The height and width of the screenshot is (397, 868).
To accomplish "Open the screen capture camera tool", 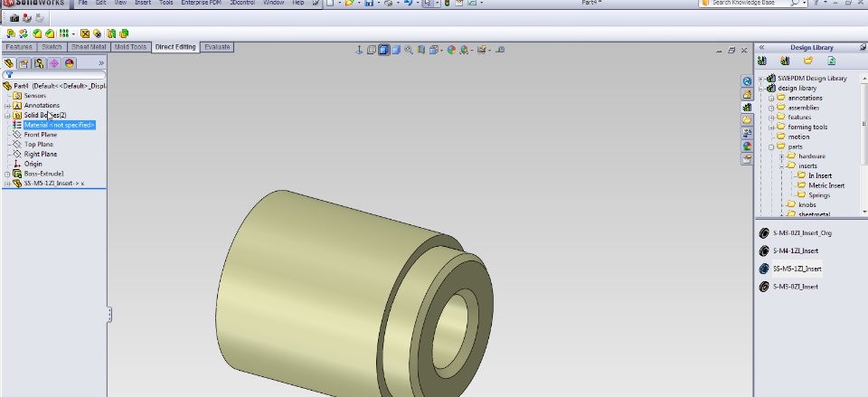I will (14, 18).
